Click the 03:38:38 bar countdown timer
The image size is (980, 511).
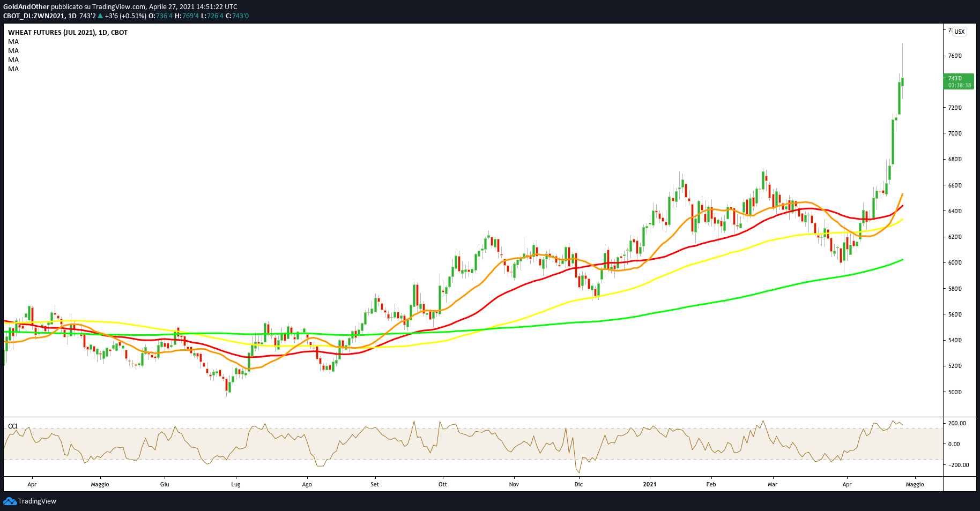(959, 85)
